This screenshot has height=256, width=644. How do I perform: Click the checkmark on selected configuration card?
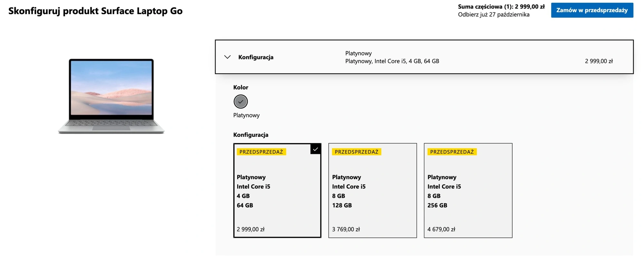[x=316, y=149]
